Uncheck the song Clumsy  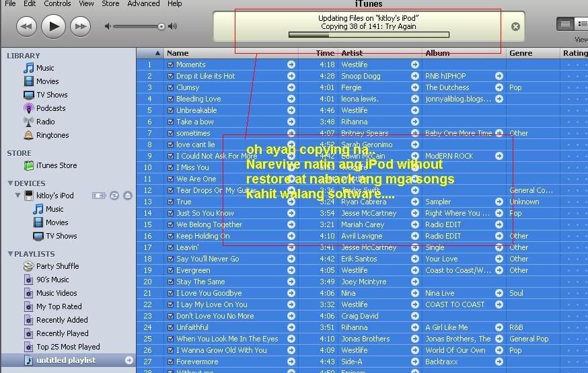coord(170,88)
